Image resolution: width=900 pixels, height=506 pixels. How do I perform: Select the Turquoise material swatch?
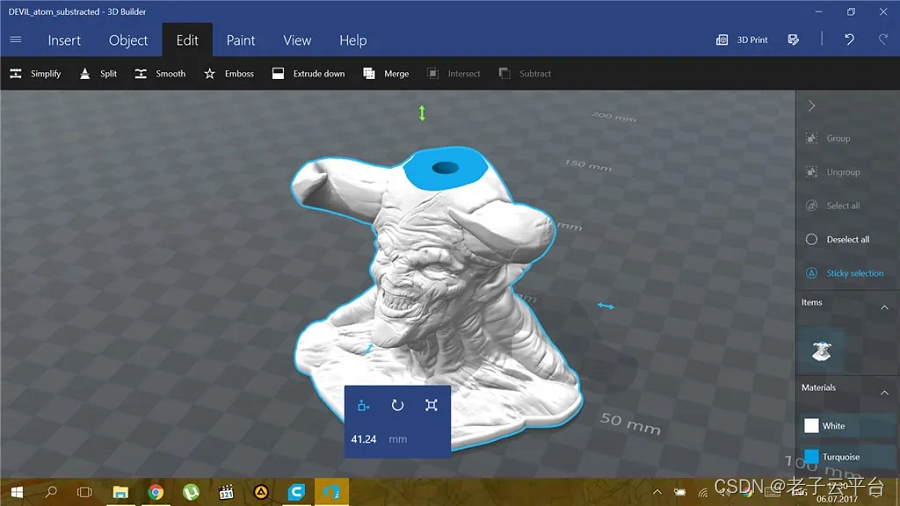click(811, 457)
